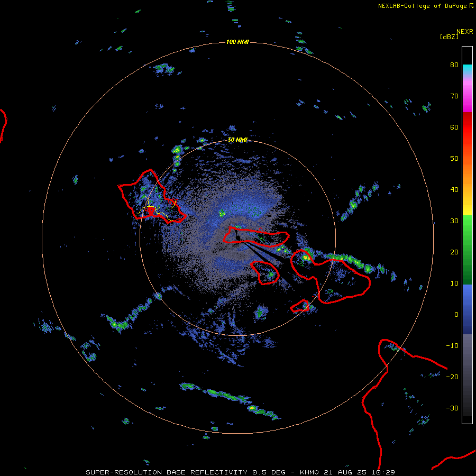Click the 70 value on the dBZ scale
Screen dimensions: 476x476
[x=454, y=96]
